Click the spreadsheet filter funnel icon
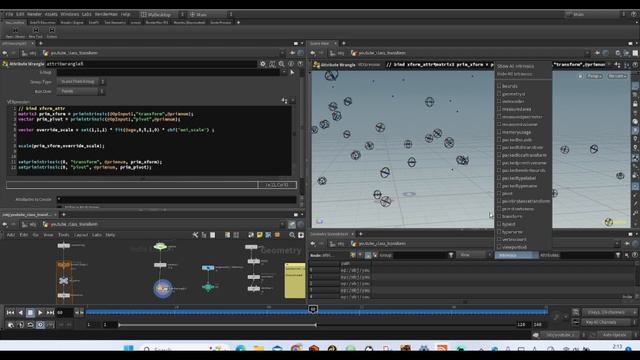 [451, 255]
